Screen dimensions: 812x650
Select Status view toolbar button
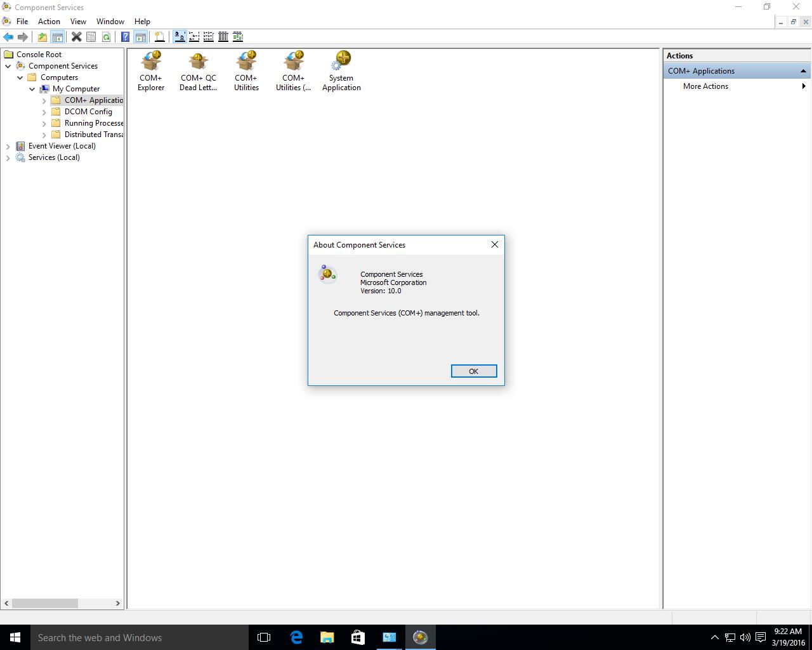click(238, 37)
